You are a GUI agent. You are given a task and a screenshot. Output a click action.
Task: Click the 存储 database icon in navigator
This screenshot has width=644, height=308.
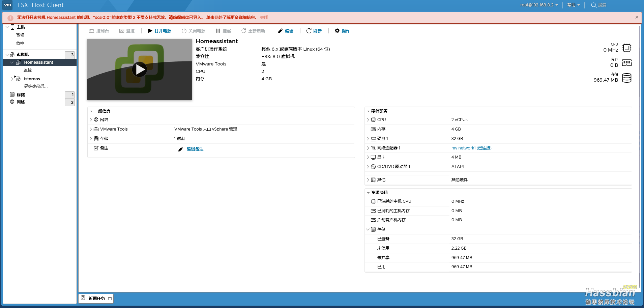point(12,95)
